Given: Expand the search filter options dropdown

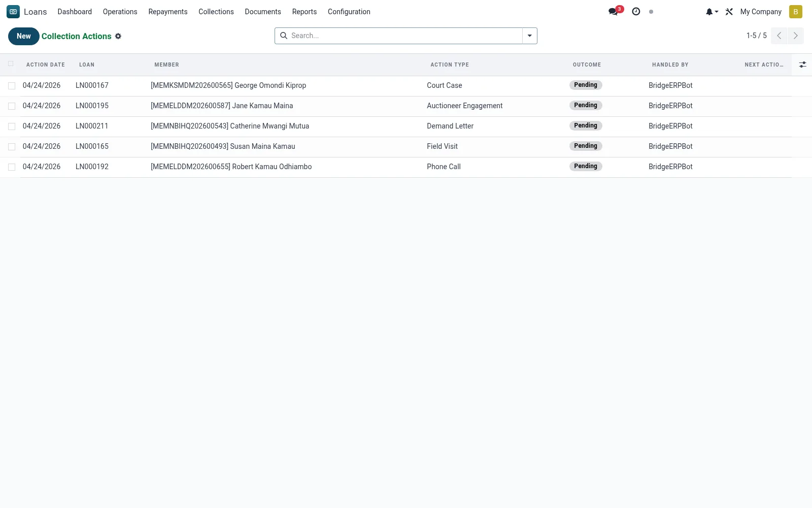Looking at the screenshot, I should pyautogui.click(x=529, y=36).
